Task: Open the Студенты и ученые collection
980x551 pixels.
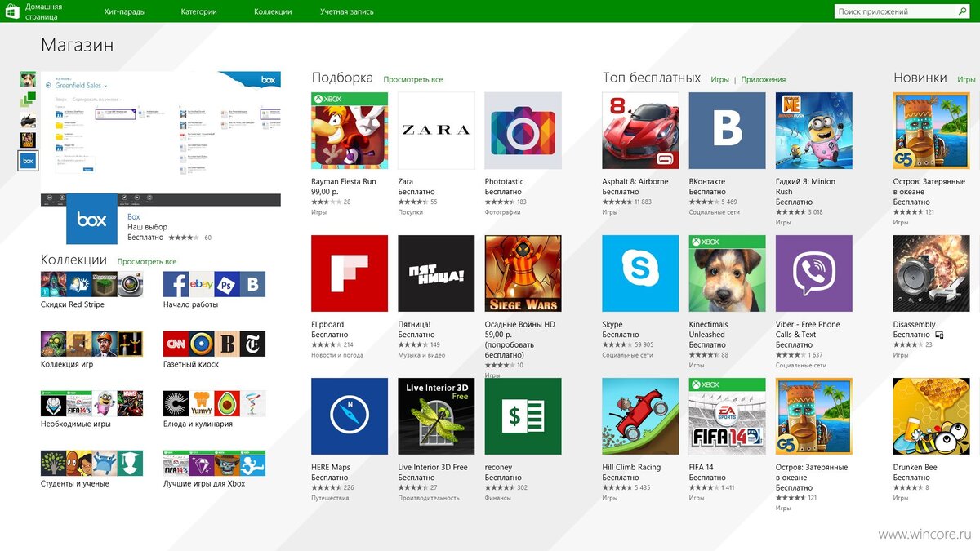Action: pos(91,469)
